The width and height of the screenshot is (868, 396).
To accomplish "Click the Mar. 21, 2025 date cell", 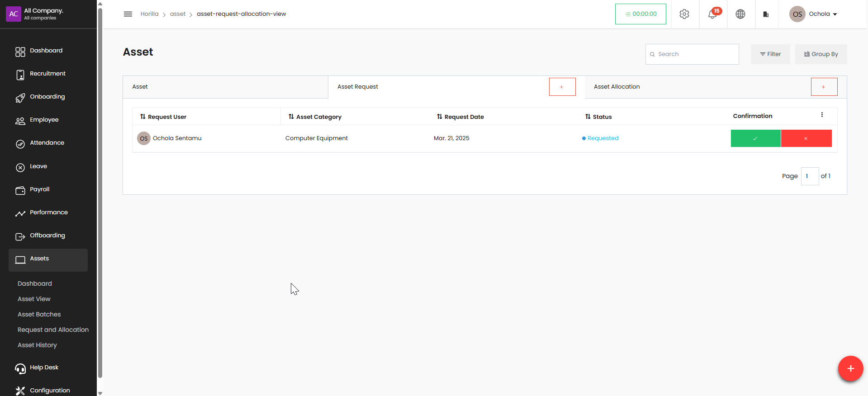I will point(451,138).
